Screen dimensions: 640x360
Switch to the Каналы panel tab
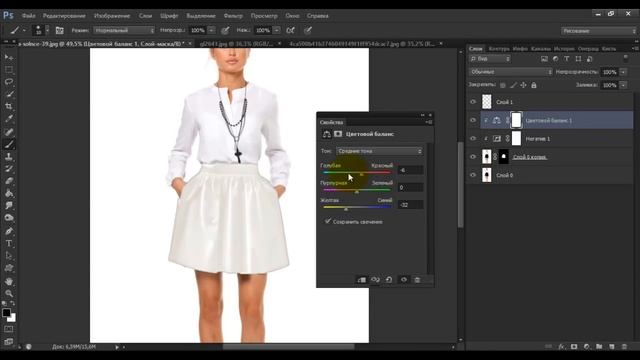540,49
